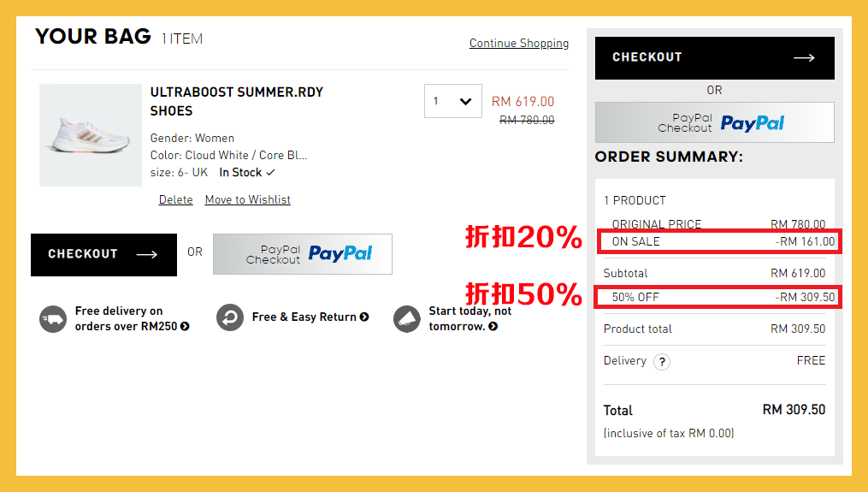
Task: Click the Continue Shopping link
Action: [x=518, y=44]
